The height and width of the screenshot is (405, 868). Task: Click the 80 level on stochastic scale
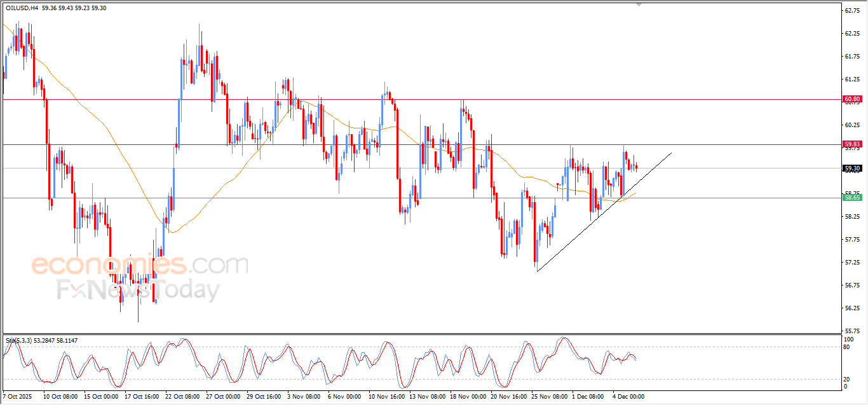point(847,347)
